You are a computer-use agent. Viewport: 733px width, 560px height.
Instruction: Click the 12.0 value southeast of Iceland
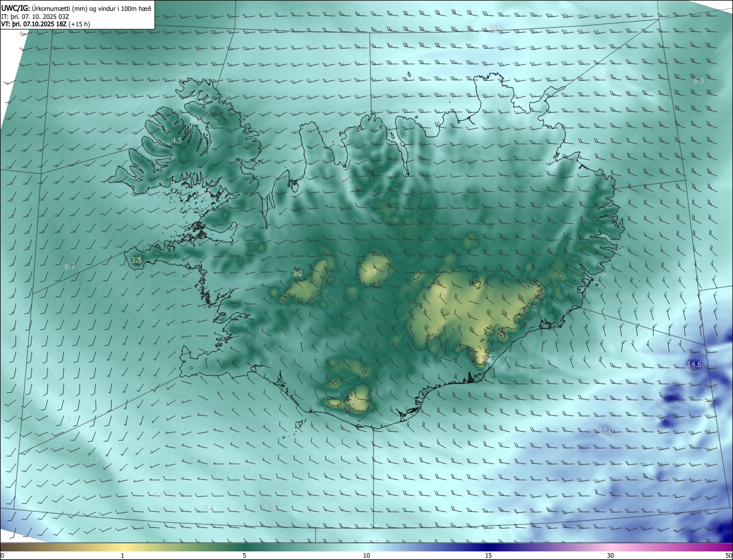pyautogui.click(x=606, y=429)
